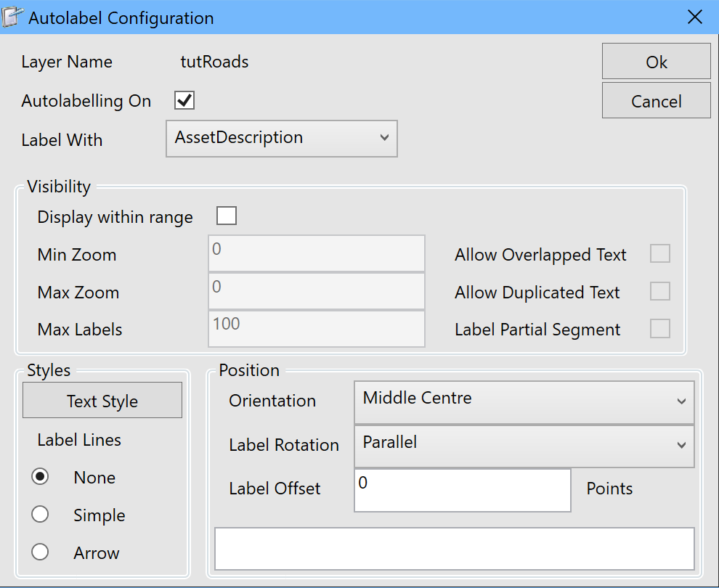Screen dimensions: 719x588
Task: Toggle Allow Duplicated Text checkbox
Action: [660, 291]
